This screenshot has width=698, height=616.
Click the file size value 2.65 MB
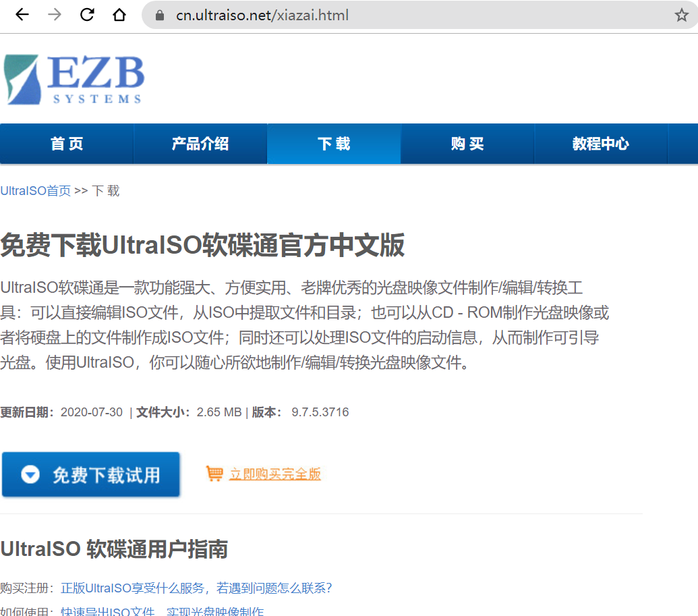point(219,412)
